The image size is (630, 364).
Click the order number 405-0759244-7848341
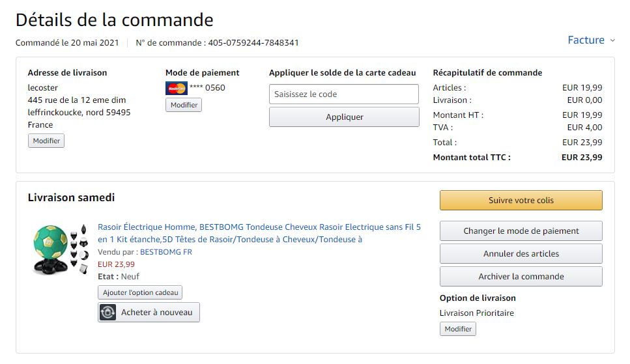[253, 43]
